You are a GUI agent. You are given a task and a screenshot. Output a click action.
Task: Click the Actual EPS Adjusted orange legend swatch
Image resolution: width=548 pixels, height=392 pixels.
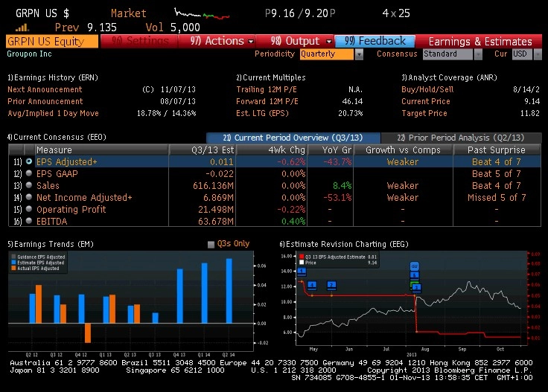[x=13, y=268]
